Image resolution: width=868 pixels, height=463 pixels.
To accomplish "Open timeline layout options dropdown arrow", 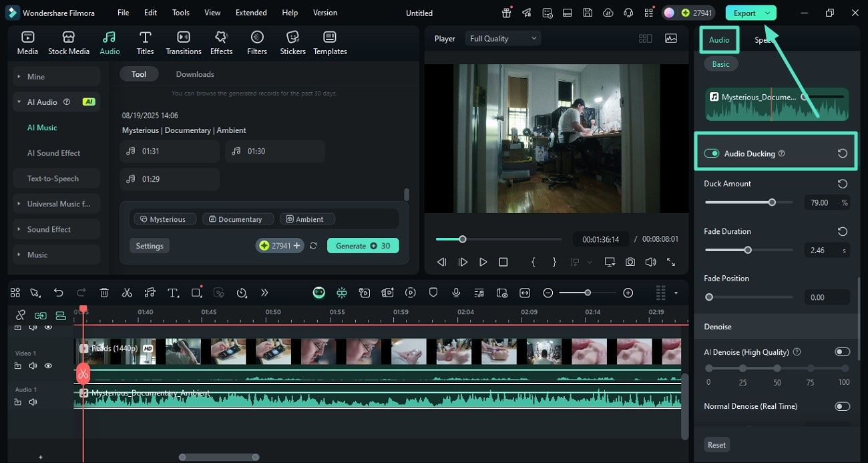I will 676,293.
